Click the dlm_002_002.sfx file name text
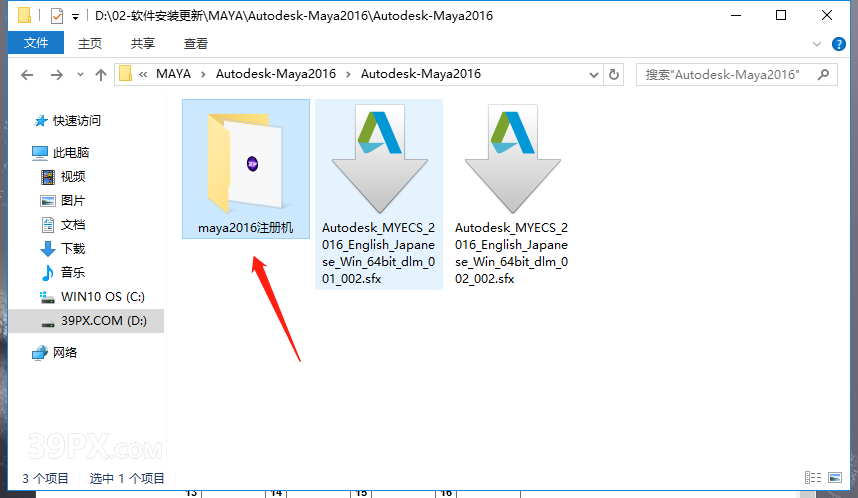 [512, 253]
